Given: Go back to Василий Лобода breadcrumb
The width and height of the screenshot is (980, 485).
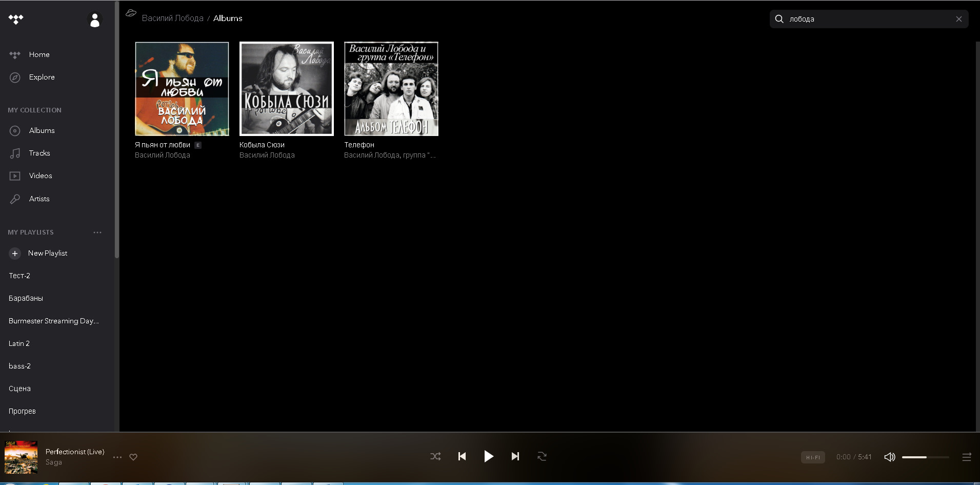Looking at the screenshot, I should click(x=173, y=18).
